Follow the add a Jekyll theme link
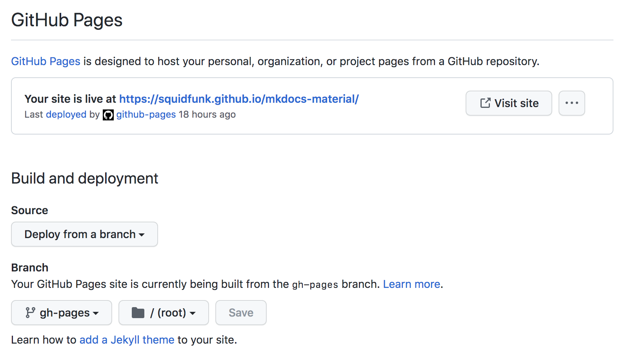Viewport: 626px width, 364px height. (127, 340)
